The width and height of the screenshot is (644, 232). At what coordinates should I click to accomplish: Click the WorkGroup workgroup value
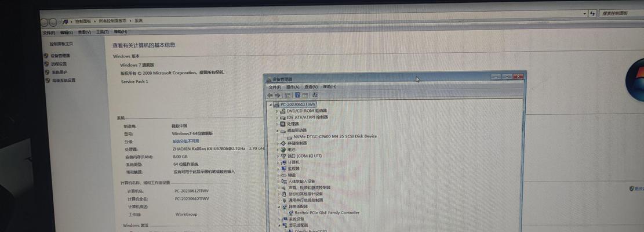(x=187, y=215)
